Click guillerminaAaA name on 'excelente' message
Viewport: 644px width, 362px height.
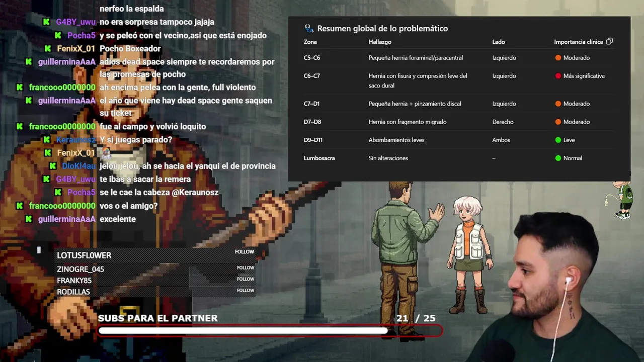66,219
